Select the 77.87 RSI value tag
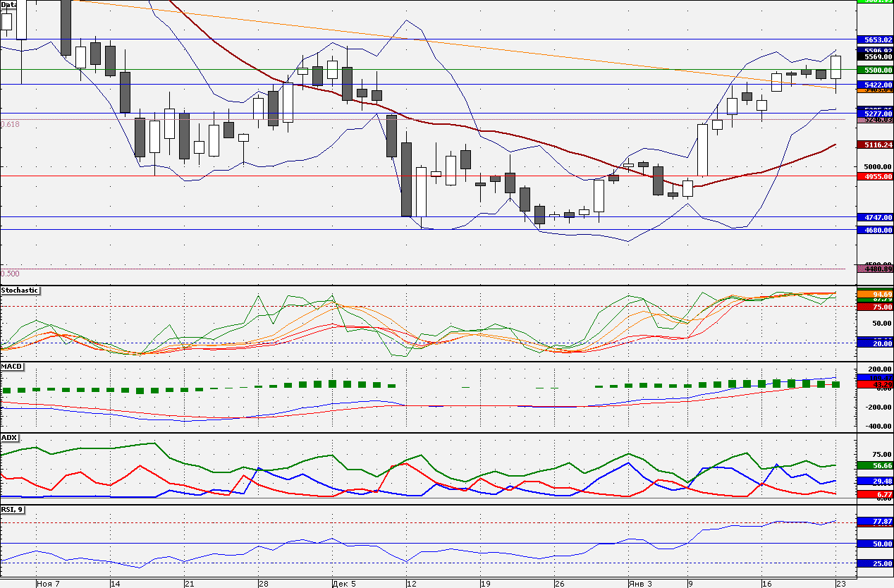The height and width of the screenshot is (588, 894). click(x=874, y=522)
